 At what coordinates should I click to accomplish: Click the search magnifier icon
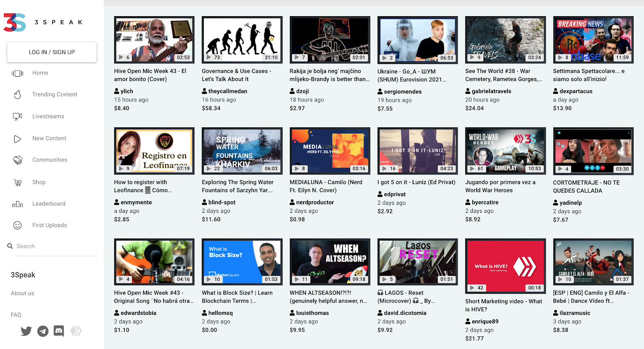coord(10,246)
